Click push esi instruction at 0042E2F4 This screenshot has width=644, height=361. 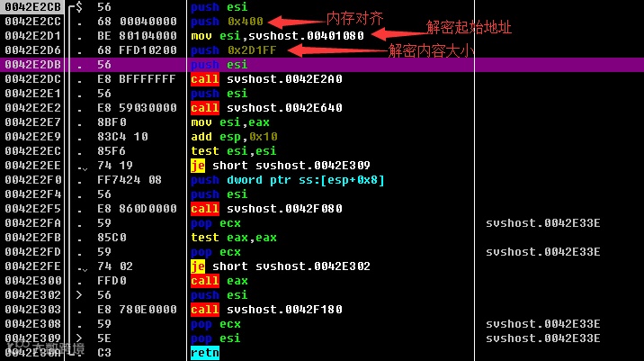click(x=219, y=194)
